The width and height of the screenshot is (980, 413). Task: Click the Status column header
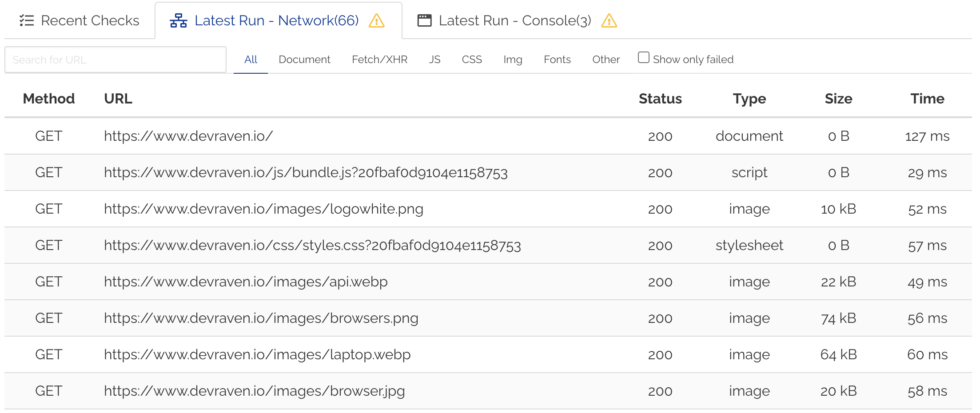[x=660, y=99]
